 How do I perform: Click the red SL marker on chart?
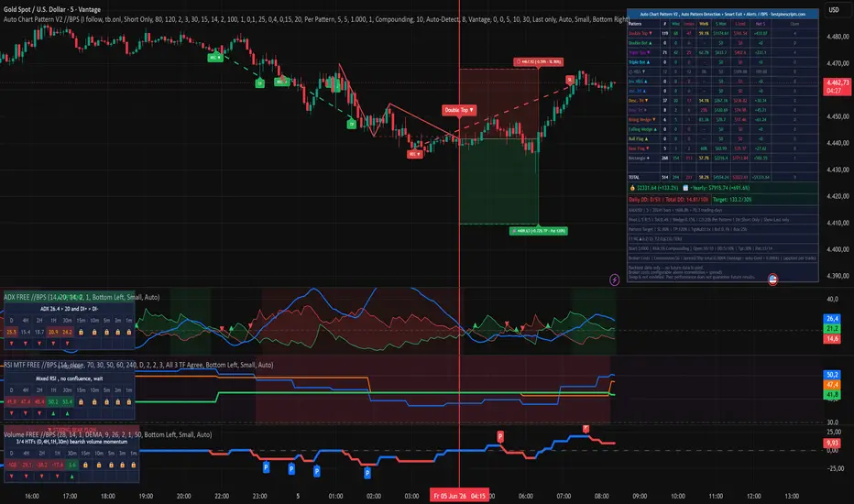coord(570,80)
